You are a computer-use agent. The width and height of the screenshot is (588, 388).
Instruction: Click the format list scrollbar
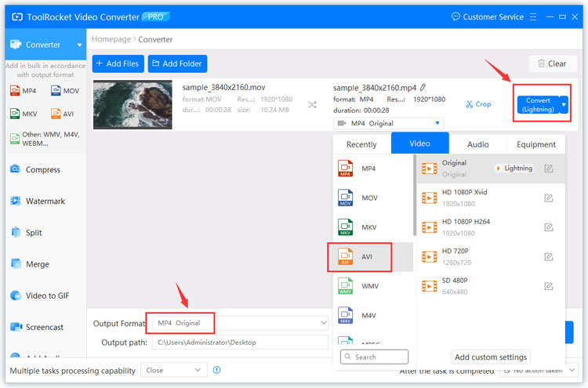(415, 195)
